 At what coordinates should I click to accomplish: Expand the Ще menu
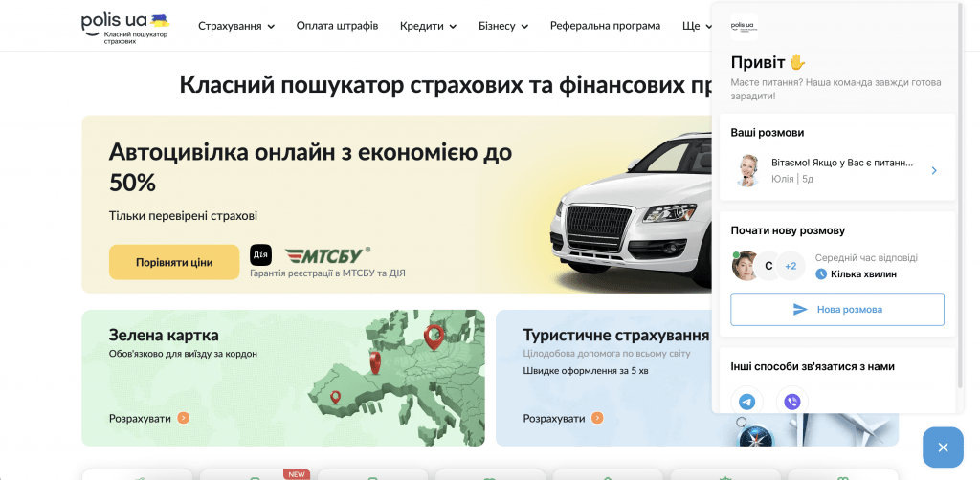click(697, 26)
